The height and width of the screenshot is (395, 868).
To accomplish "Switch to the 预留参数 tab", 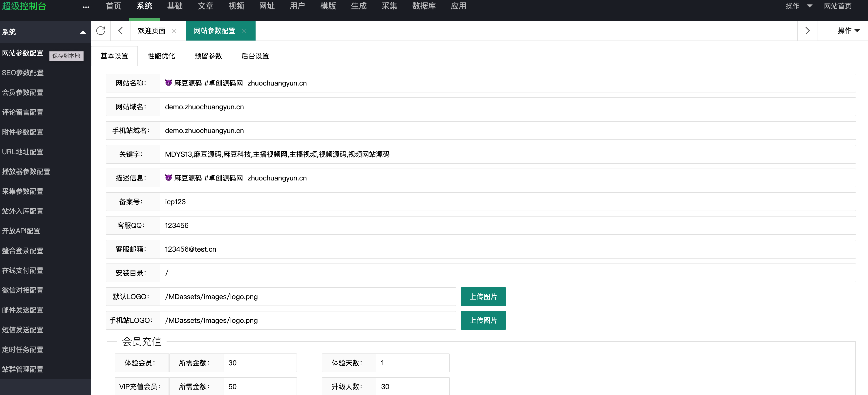I will (x=208, y=56).
